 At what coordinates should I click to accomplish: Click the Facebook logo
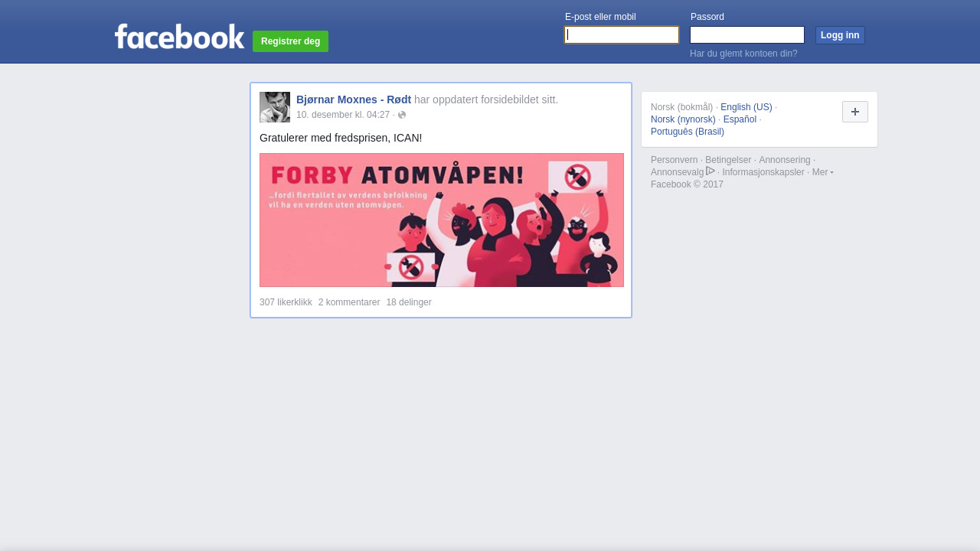pyautogui.click(x=180, y=36)
